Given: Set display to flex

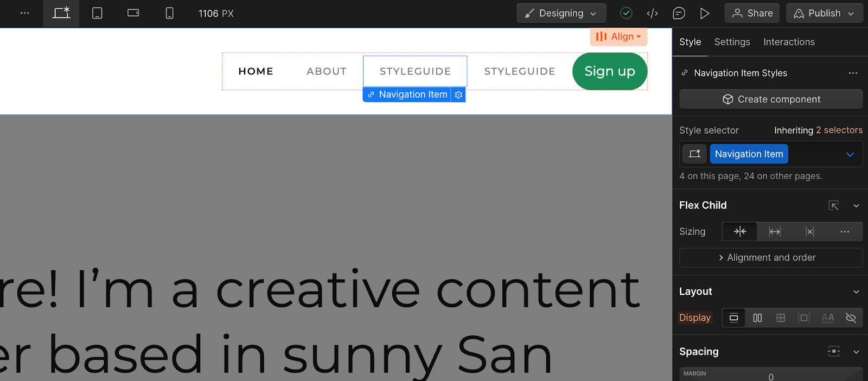Looking at the screenshot, I should click(757, 318).
